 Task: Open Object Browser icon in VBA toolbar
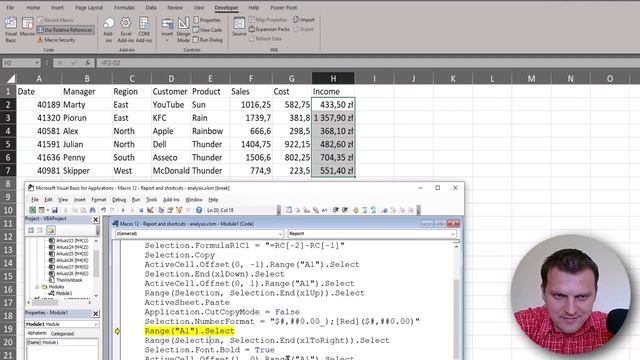[179, 210]
